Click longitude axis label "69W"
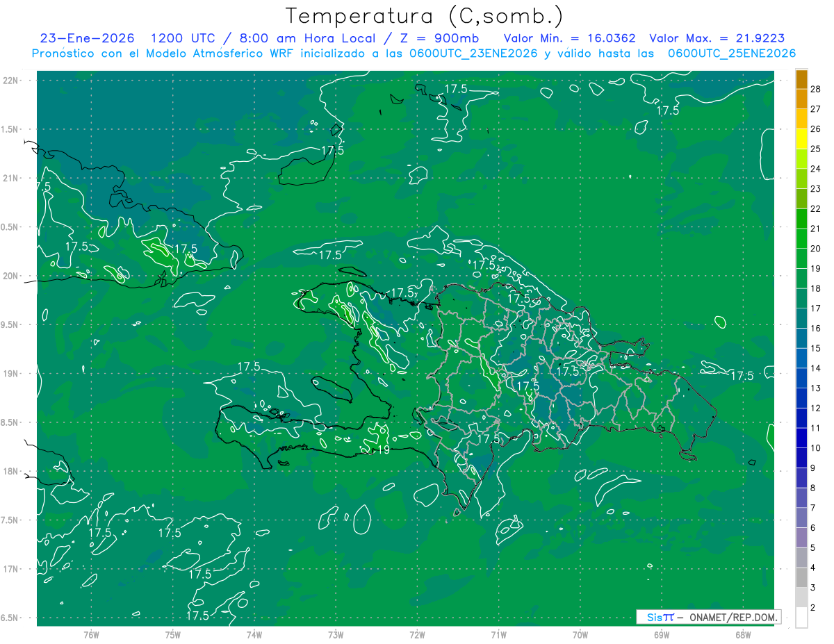This screenshot has width=834, height=644. point(662,634)
